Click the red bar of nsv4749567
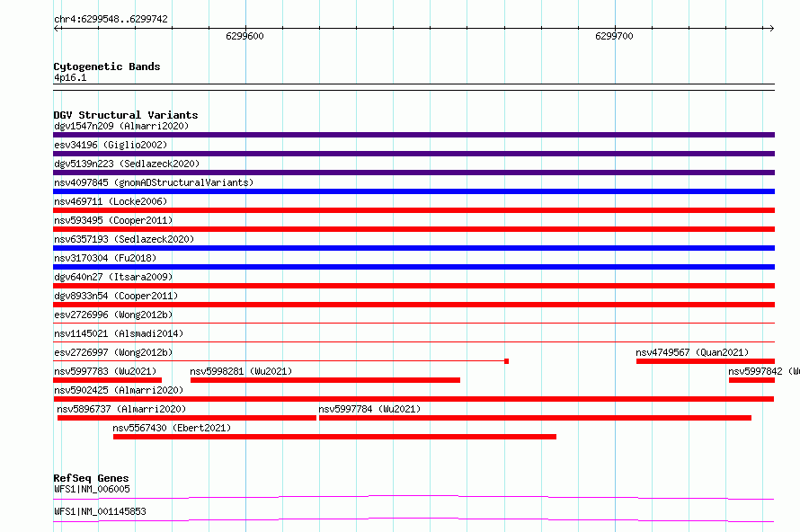Screen dimensions: 800x532 [705, 361]
